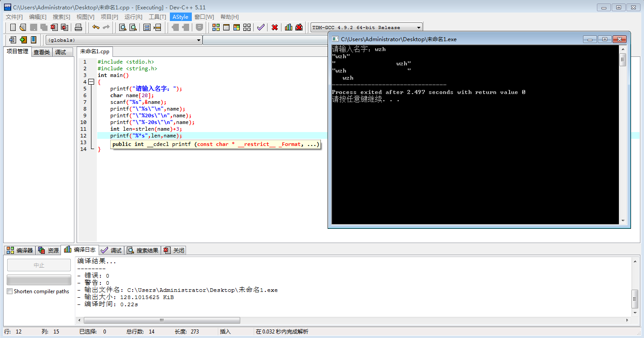The height and width of the screenshot is (338, 644).
Task: Click the compile progress bar
Action: (39, 280)
